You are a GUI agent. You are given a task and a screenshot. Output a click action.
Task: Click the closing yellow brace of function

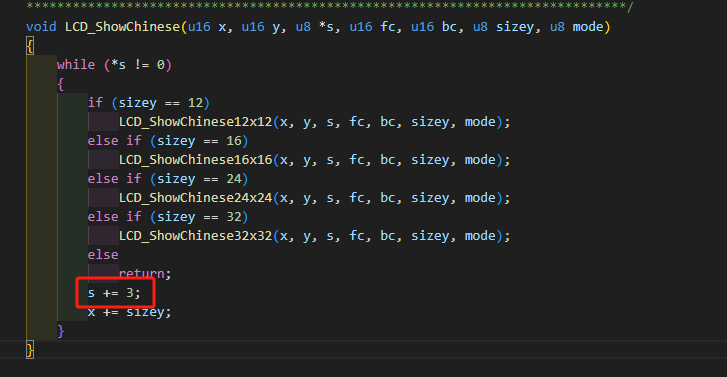[x=30, y=350]
